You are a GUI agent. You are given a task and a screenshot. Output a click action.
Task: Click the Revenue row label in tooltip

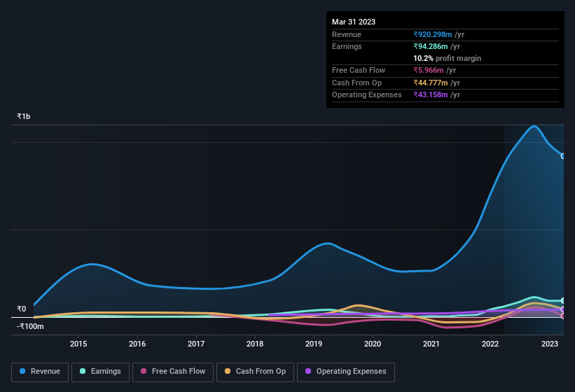pos(347,34)
